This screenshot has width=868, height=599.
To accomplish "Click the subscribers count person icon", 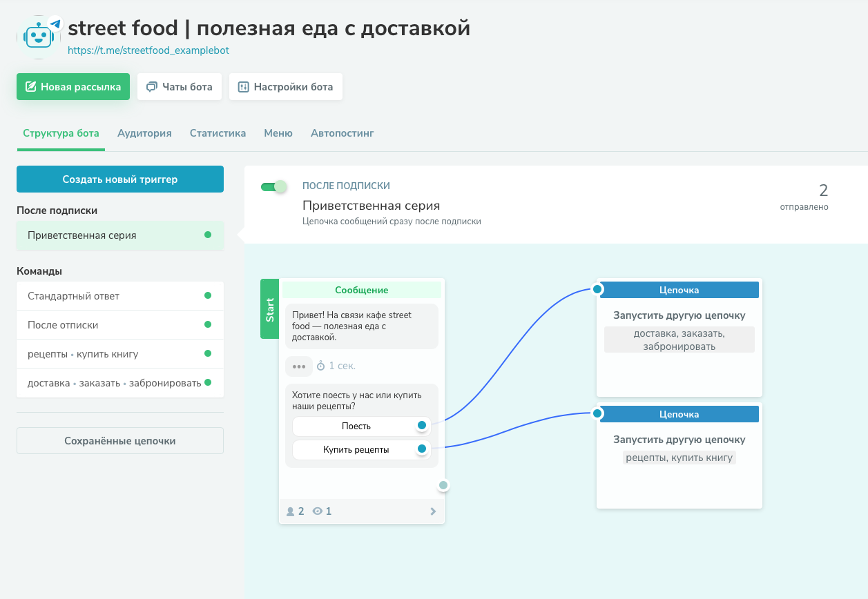I will (x=291, y=511).
